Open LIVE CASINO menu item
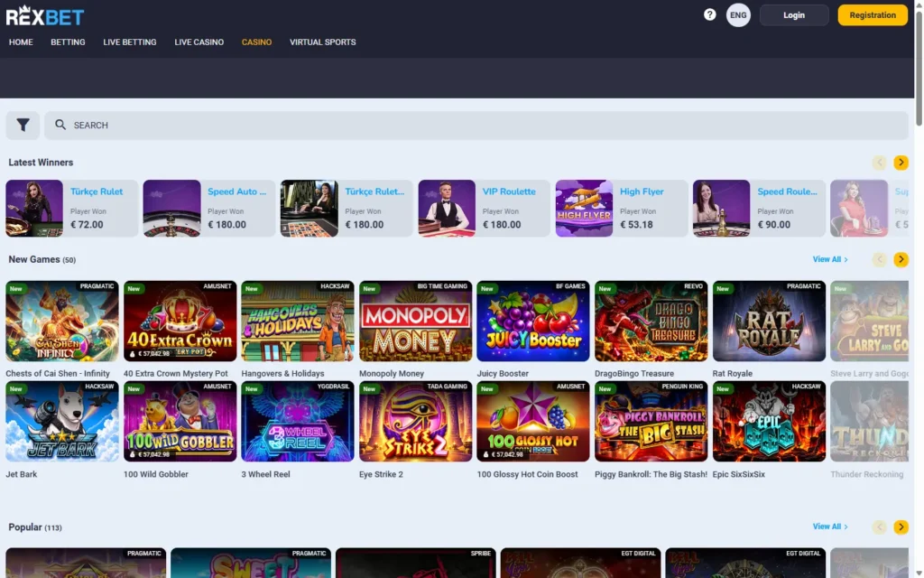This screenshot has width=924, height=578. [199, 42]
